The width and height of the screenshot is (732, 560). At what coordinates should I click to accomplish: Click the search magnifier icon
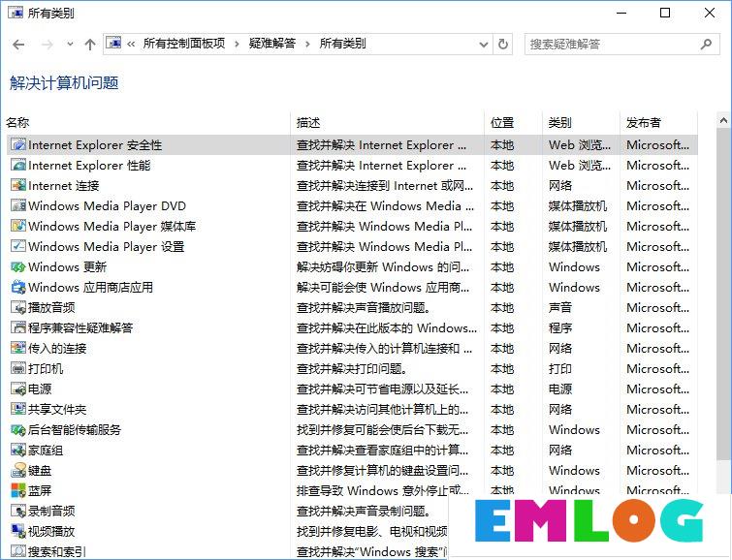click(706, 45)
